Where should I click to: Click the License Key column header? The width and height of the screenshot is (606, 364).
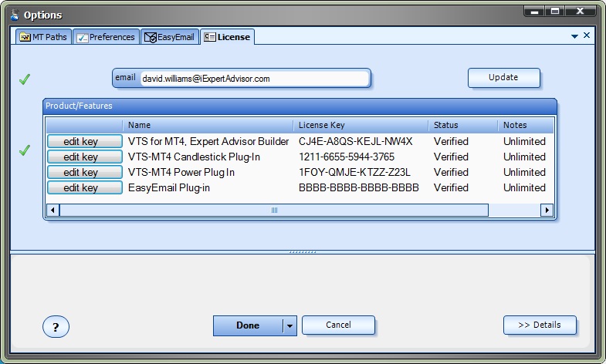click(x=361, y=125)
